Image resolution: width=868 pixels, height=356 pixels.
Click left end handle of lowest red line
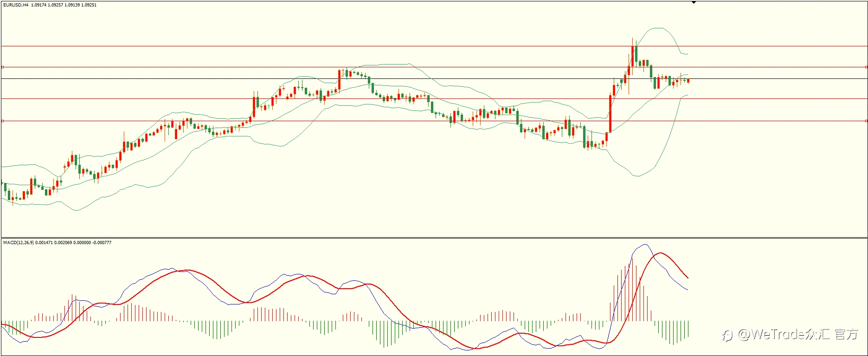point(2,121)
